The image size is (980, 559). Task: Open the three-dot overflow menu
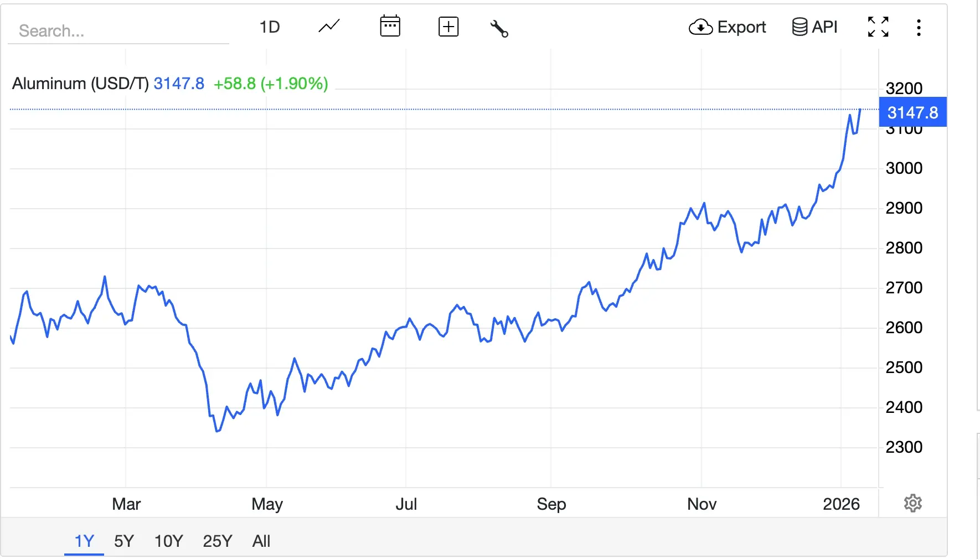[x=919, y=27]
